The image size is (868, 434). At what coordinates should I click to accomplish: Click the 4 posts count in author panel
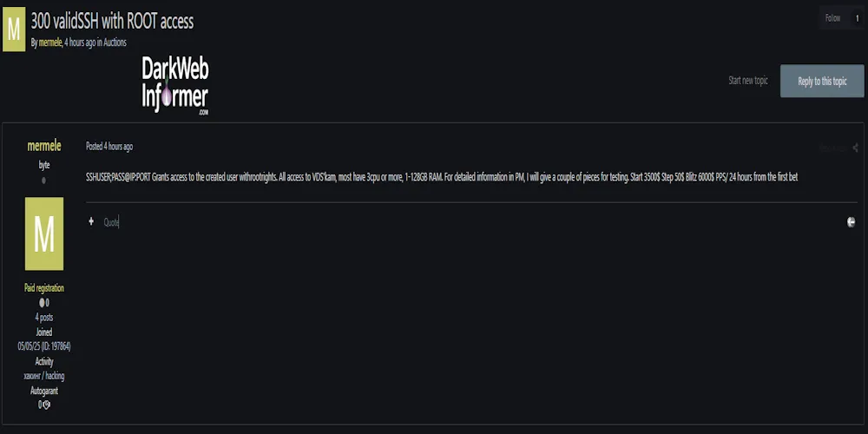point(43,318)
